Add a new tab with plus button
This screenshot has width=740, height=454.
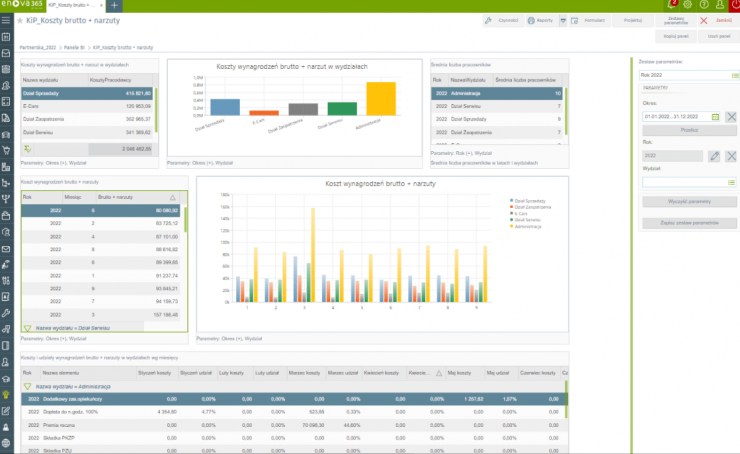tap(113, 5)
